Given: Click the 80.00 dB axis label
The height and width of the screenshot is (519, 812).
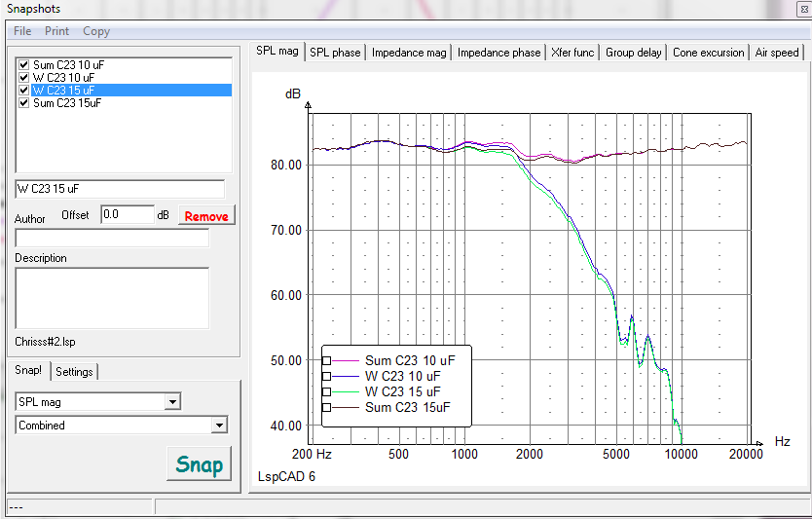Looking at the screenshot, I should 286,166.
